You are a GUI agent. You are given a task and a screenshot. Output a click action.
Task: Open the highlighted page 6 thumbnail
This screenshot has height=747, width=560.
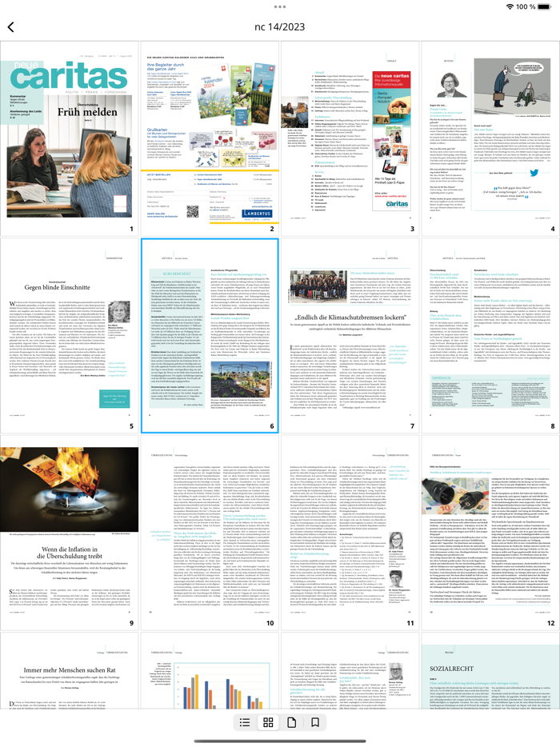pos(210,336)
